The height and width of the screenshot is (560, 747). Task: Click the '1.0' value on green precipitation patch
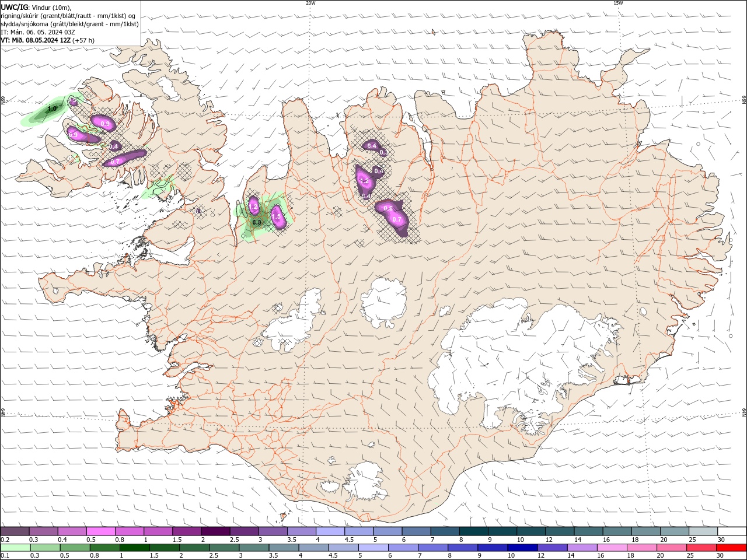point(52,108)
